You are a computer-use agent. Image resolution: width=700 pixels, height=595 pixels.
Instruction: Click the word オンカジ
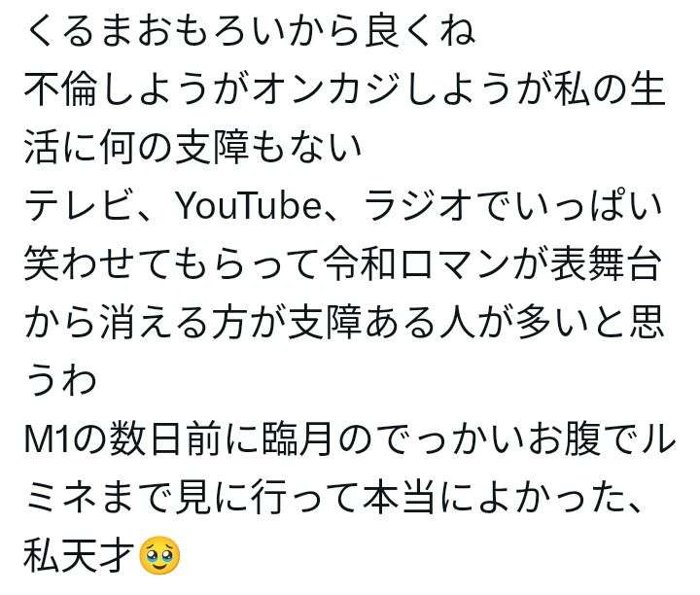[328, 89]
